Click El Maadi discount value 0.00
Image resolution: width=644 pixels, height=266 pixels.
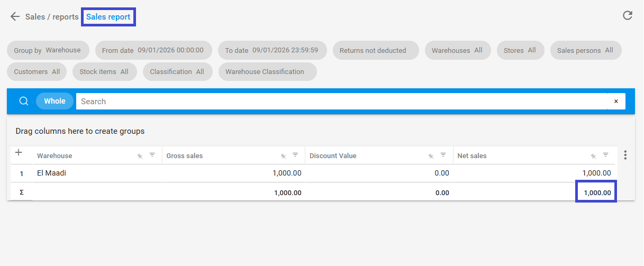point(442,173)
